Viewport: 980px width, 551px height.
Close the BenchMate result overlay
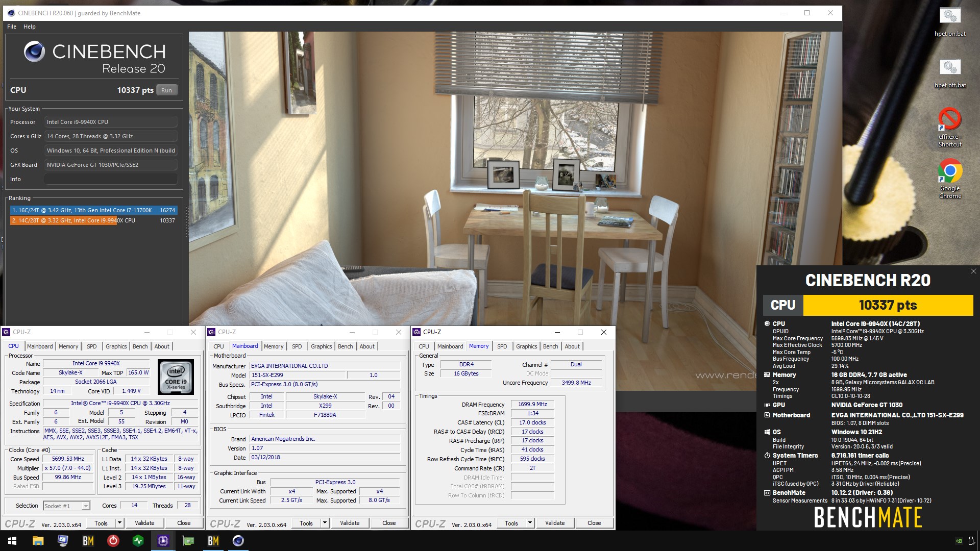pos(973,271)
